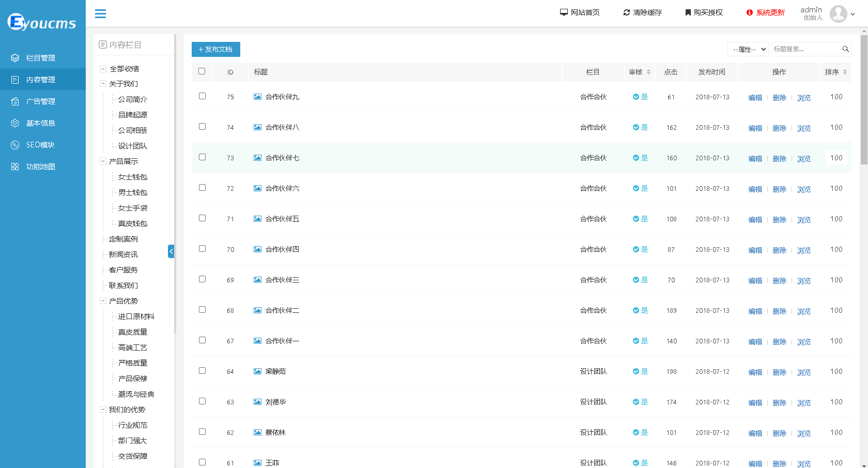868x468 pixels.
Task: Select 女士钱包 in the column tree
Action: [x=133, y=177]
